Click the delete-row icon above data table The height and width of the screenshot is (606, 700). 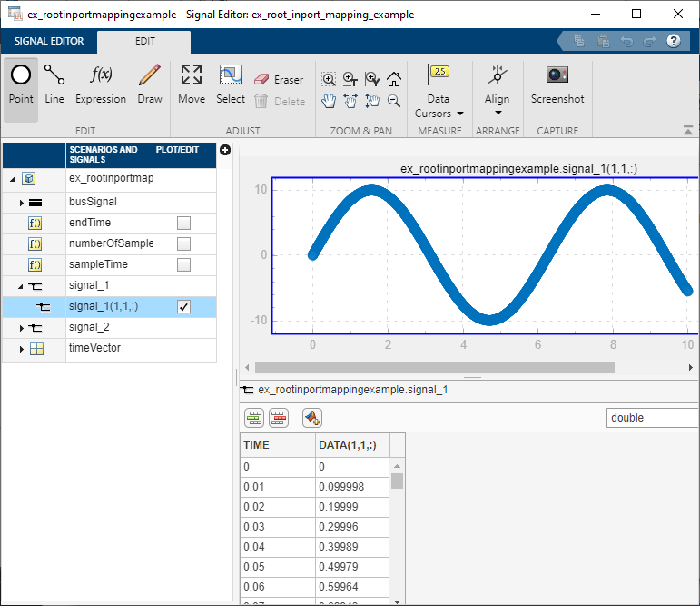[x=279, y=418]
